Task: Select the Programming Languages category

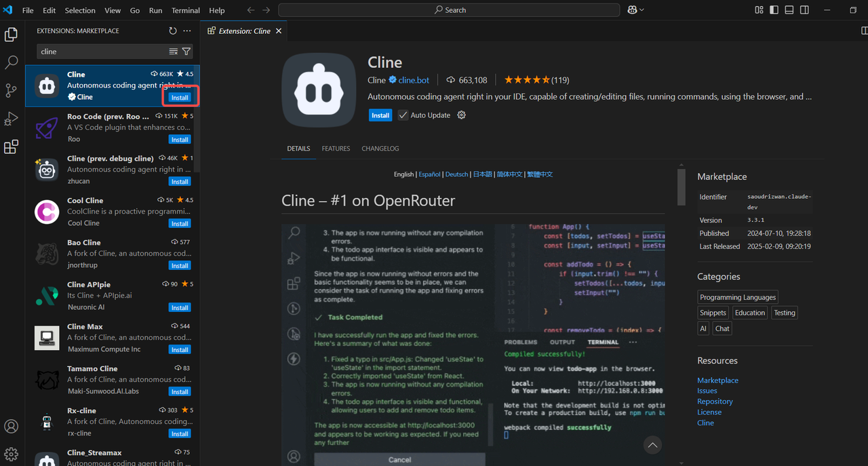Action: [x=738, y=297]
